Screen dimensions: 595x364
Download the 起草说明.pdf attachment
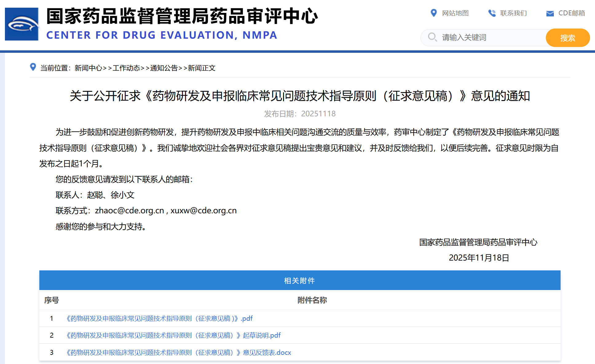(x=173, y=335)
